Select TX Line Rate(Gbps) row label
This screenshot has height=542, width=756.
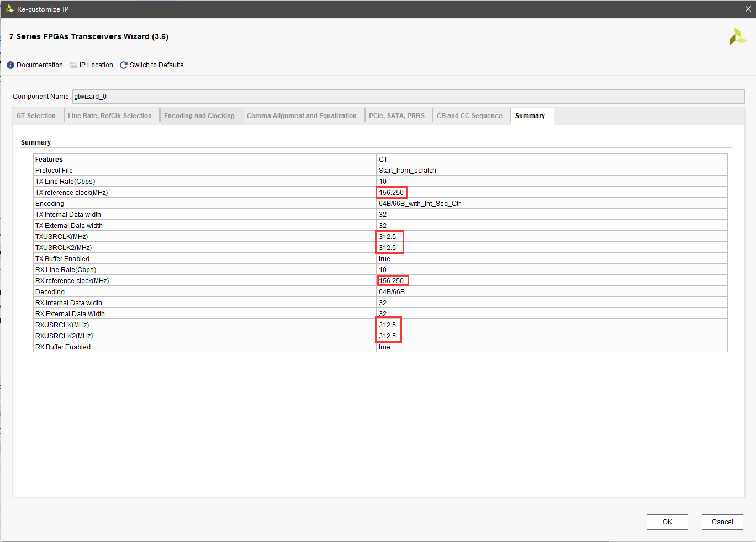[x=65, y=182]
